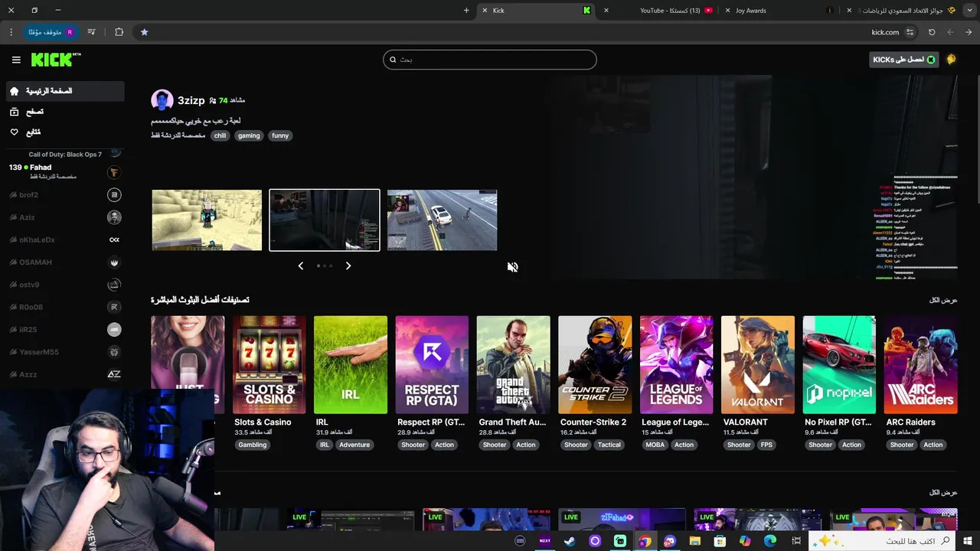This screenshot has height=551, width=980.
Task: Open Respect RP (GTA) category card
Action: coord(432,365)
